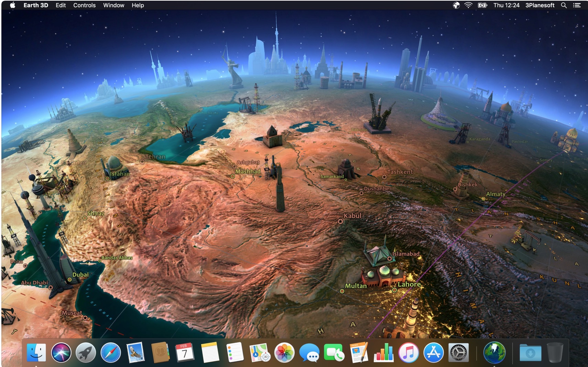
Task: Click the Multan city label
Action: pyautogui.click(x=356, y=286)
